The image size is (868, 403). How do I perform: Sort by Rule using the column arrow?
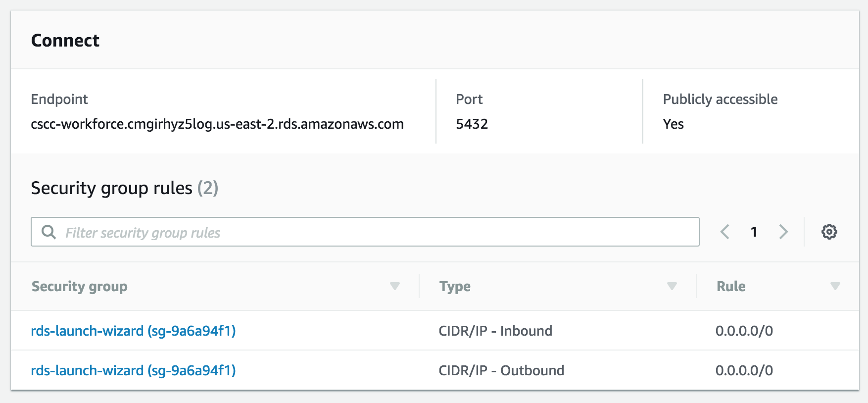tap(835, 286)
